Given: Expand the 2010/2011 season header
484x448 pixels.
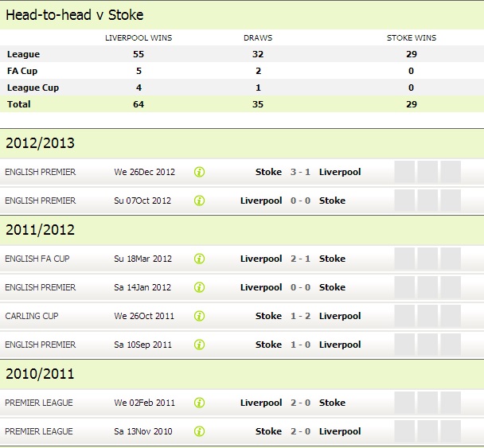Looking at the screenshot, I should coord(40,374).
